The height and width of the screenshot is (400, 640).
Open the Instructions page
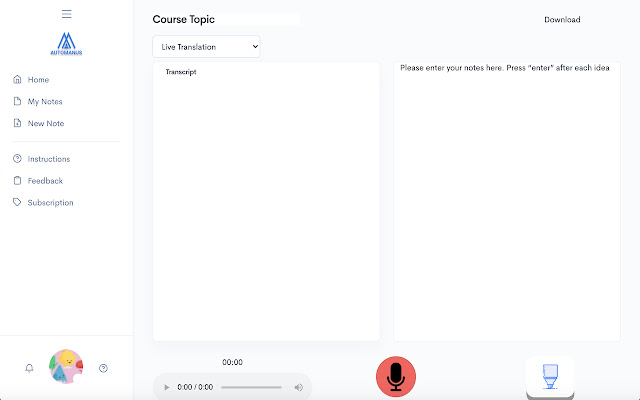coord(49,159)
